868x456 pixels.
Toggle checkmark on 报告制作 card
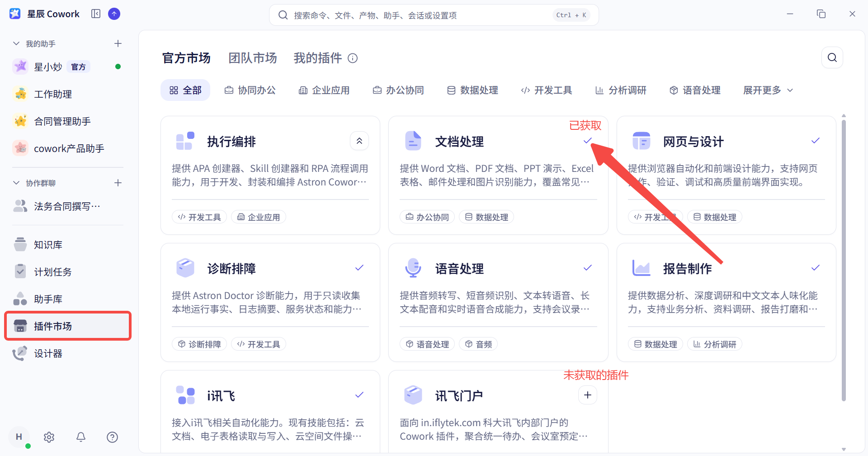[815, 268]
